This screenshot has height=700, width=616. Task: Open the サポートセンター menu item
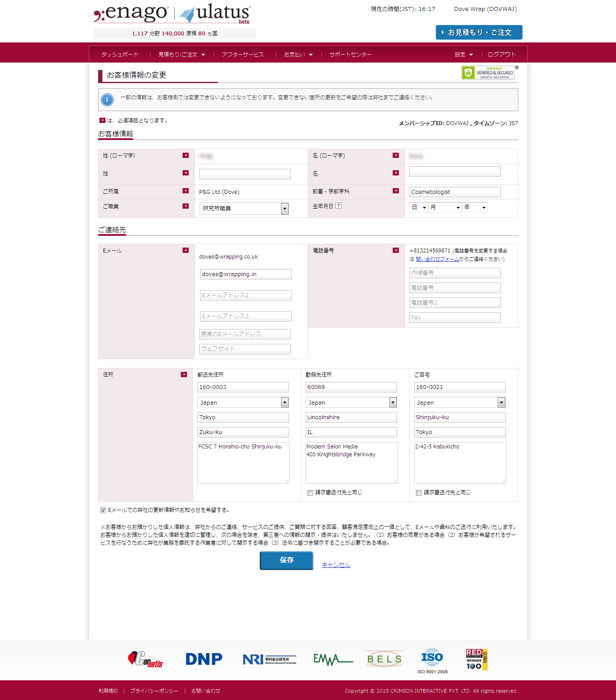[x=350, y=55]
